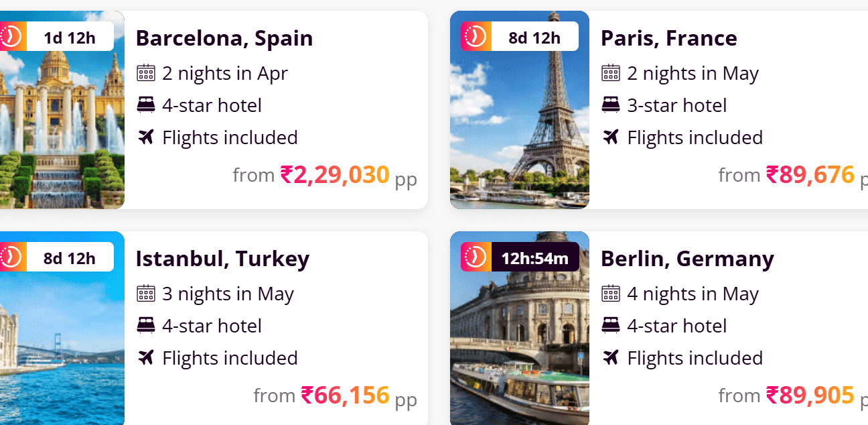Click the Barcelona card bed icon
The width and height of the screenshot is (868, 425).
pos(145,105)
